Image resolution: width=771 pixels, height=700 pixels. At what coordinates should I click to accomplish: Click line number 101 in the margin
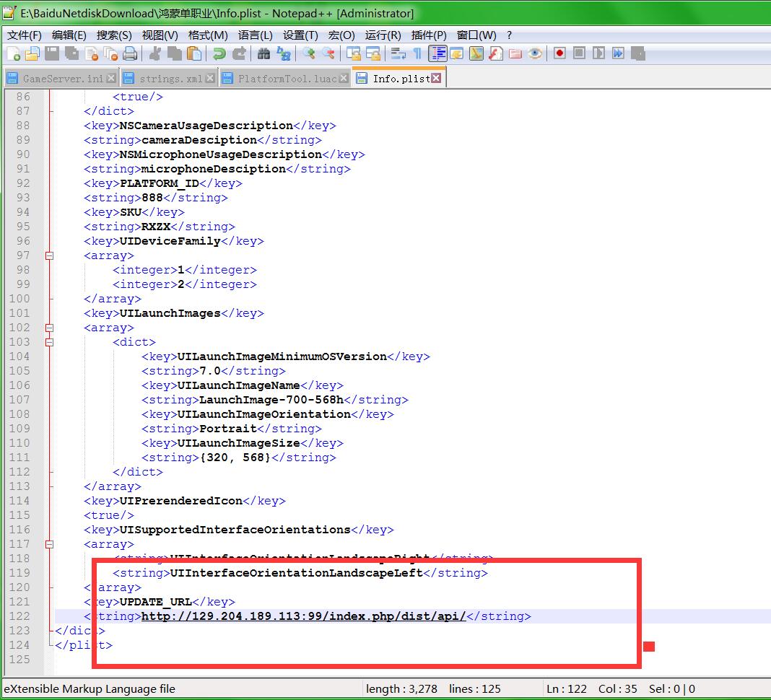(x=20, y=313)
